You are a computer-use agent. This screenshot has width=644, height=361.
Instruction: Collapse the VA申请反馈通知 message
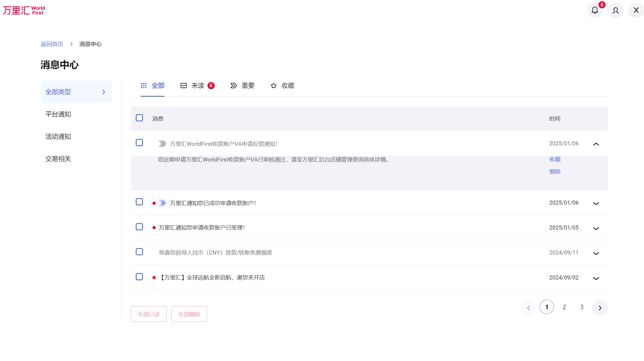click(596, 144)
